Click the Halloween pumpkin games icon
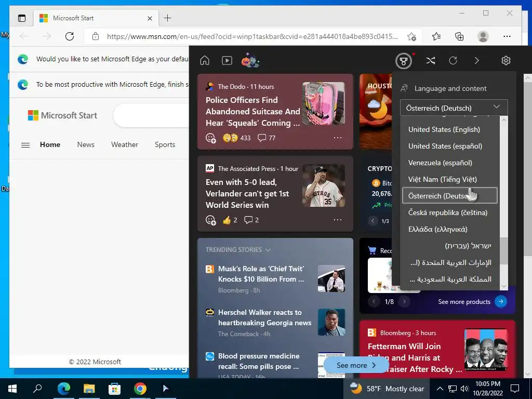Viewport: 532px width, 399px height. tap(250, 60)
